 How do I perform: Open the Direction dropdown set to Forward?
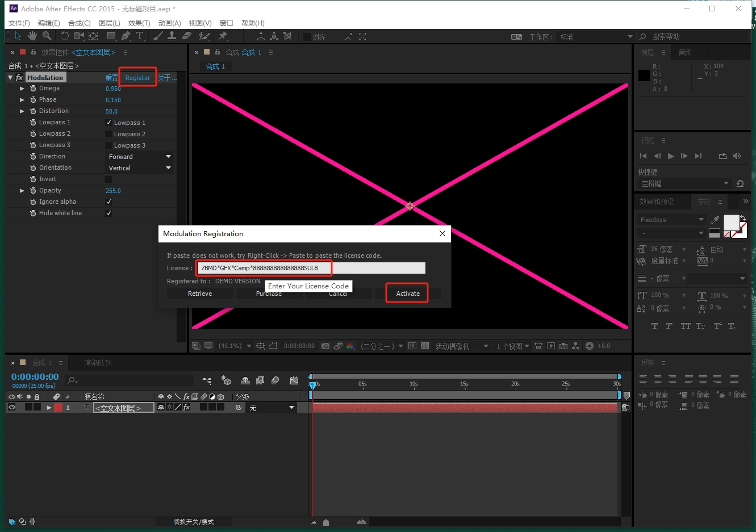pos(140,157)
